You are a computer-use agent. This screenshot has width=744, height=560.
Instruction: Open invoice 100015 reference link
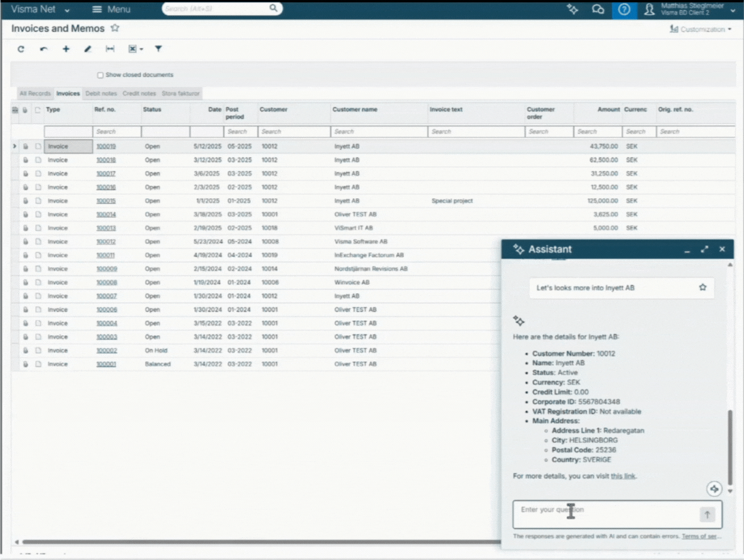(x=106, y=201)
